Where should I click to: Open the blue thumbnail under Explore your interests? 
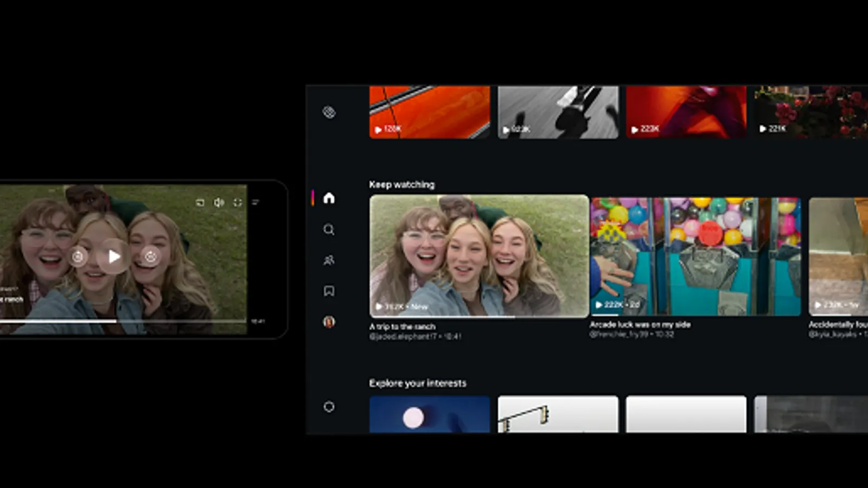[x=430, y=414]
